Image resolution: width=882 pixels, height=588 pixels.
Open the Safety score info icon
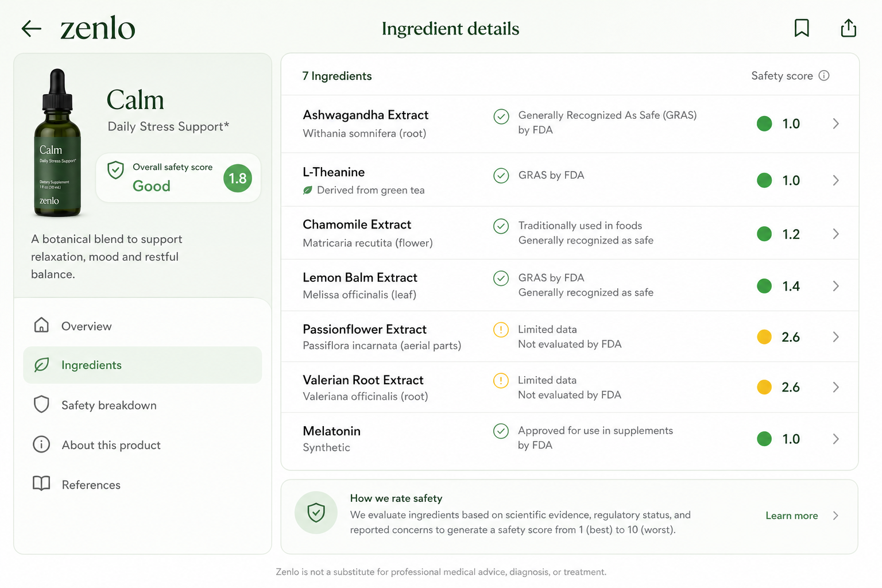[824, 76]
